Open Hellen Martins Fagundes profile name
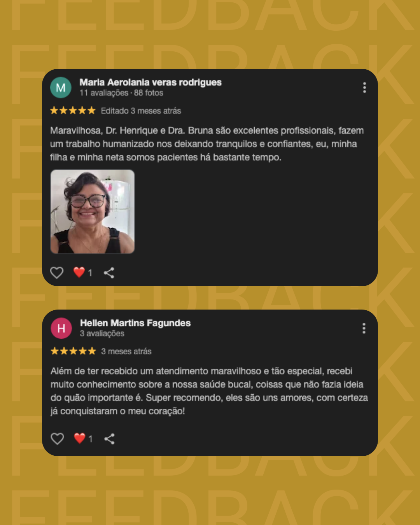 [x=135, y=323]
